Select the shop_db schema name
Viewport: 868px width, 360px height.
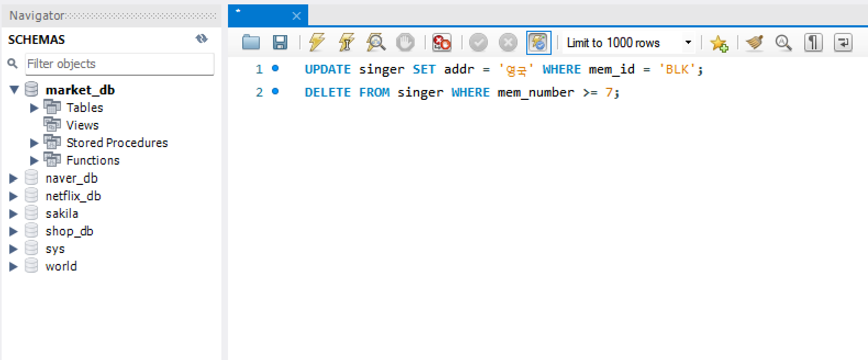click(69, 232)
